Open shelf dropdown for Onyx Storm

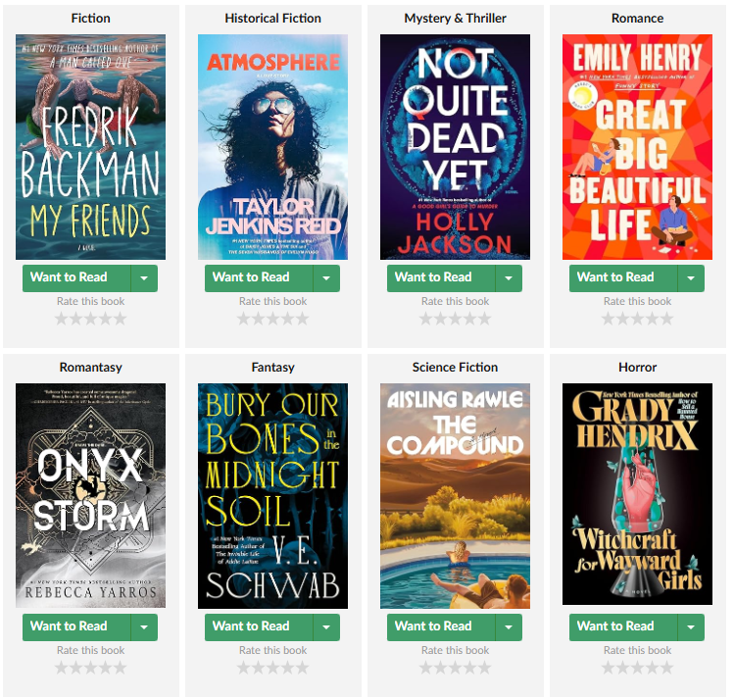tap(144, 627)
